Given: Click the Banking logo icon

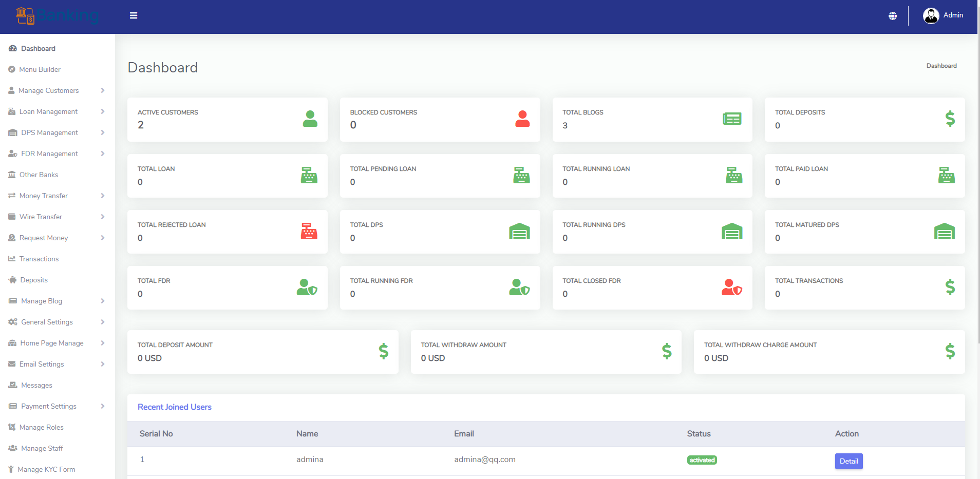Looking at the screenshot, I should (25, 16).
